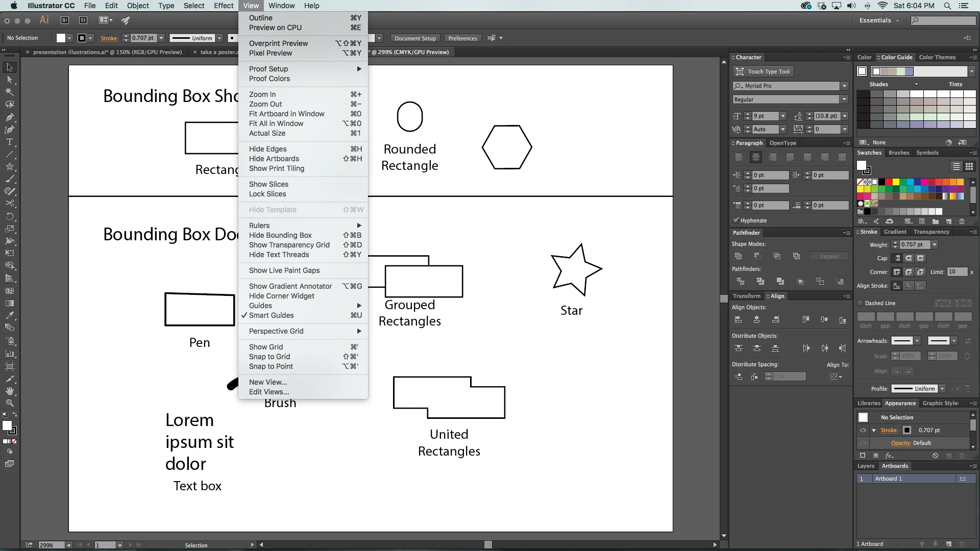Select the Zoom tool in toolbar
This screenshot has height=551, width=980.
click(x=9, y=403)
